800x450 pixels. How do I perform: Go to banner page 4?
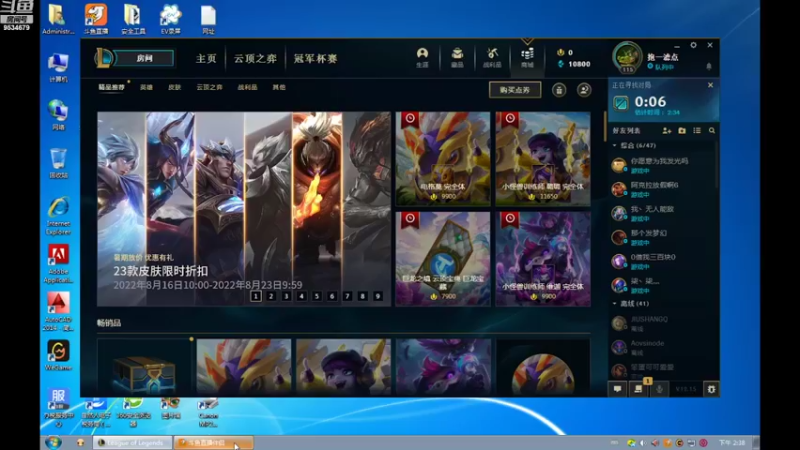[302, 296]
